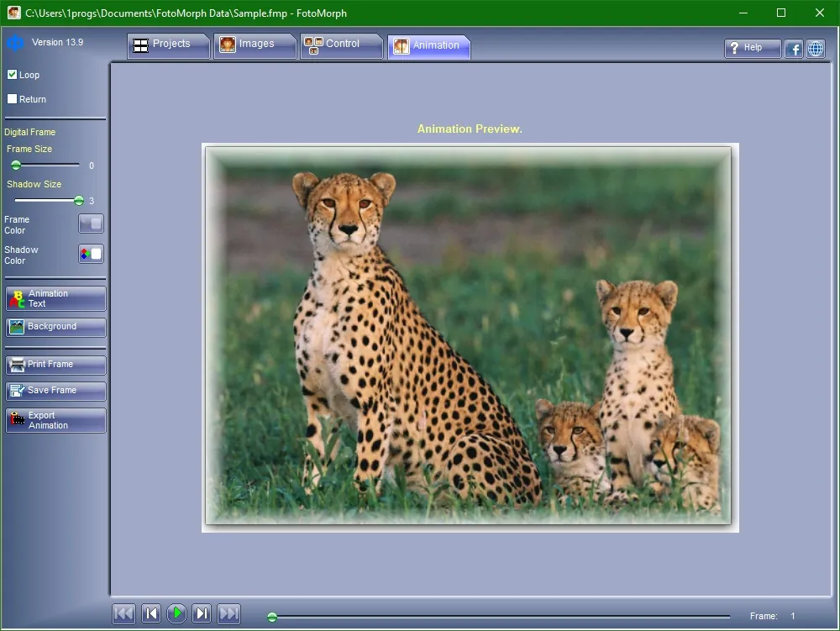Open Animation Text settings
The width and height of the screenshot is (840, 631).
pos(55,298)
